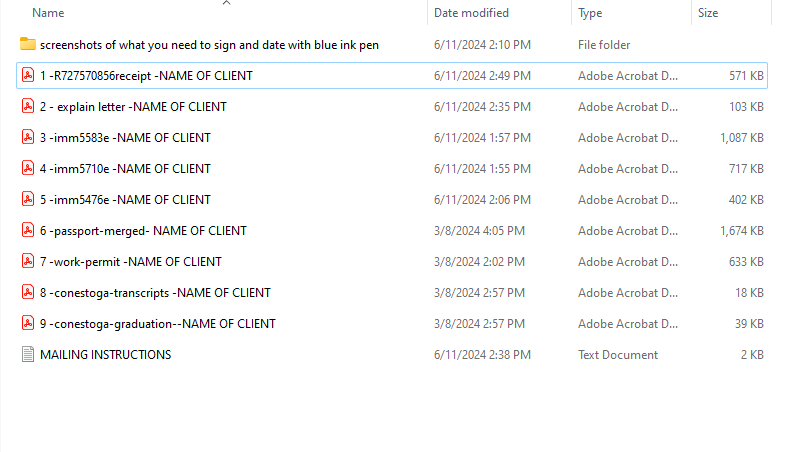
Task: Click PDF icon of imm5476e file
Action: point(28,200)
